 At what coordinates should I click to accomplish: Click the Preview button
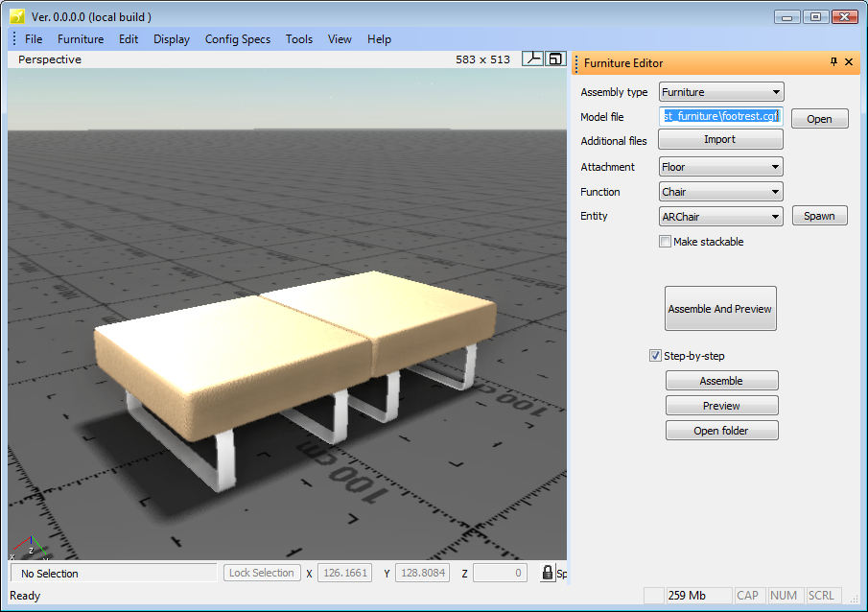721,406
